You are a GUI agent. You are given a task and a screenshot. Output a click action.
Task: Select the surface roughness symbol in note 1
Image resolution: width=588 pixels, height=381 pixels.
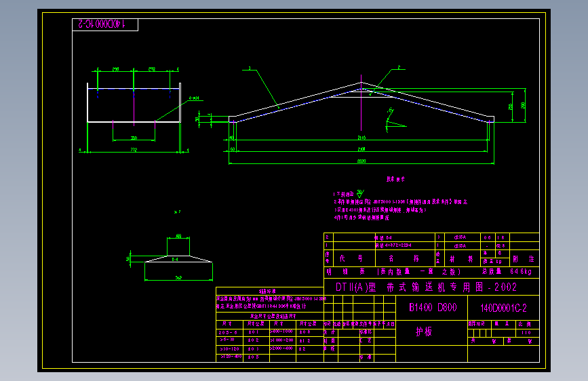pyautogui.click(x=360, y=193)
